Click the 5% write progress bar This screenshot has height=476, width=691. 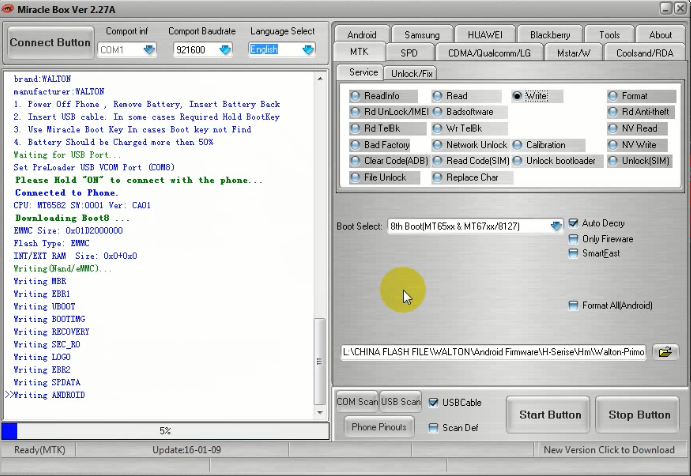(165, 431)
